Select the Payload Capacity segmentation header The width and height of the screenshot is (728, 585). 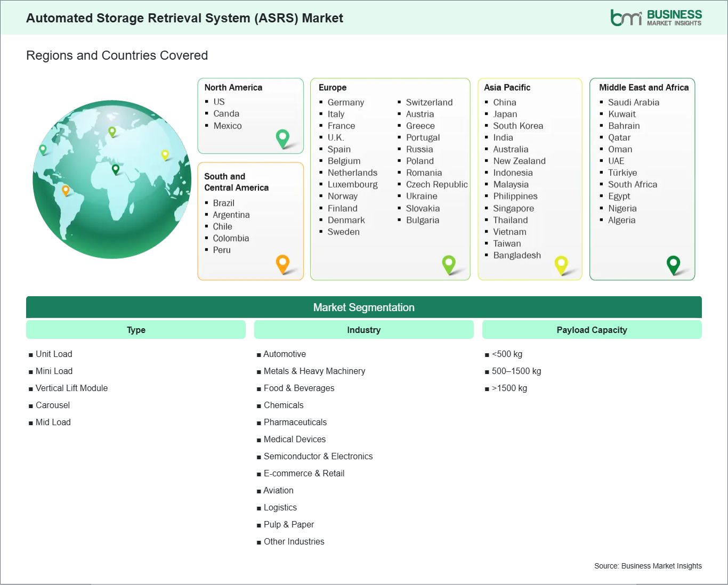592,330
